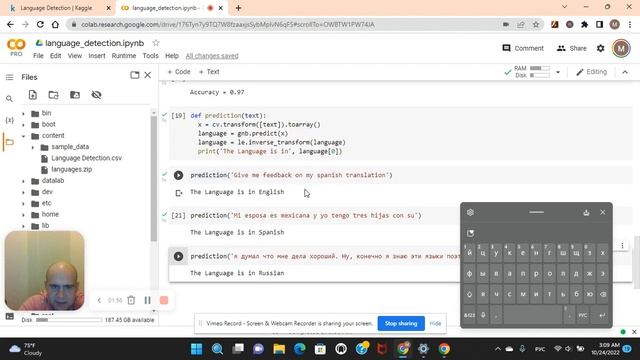640x360 pixels.
Task: Open the File menu
Action: pyautogui.click(x=38, y=56)
